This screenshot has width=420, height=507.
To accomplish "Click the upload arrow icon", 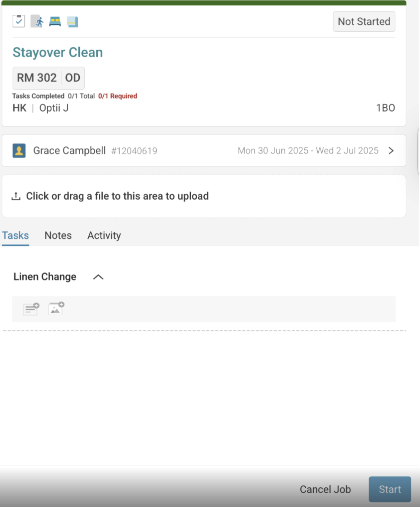I will (16, 196).
